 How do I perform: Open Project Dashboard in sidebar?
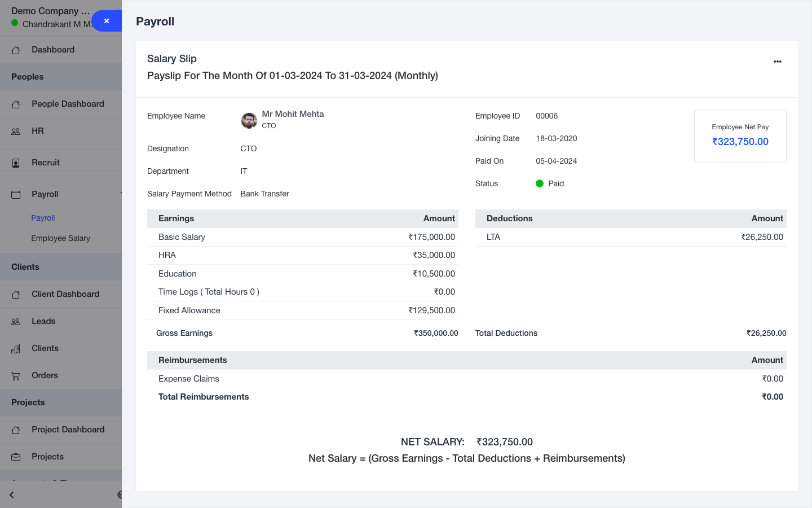pos(68,430)
